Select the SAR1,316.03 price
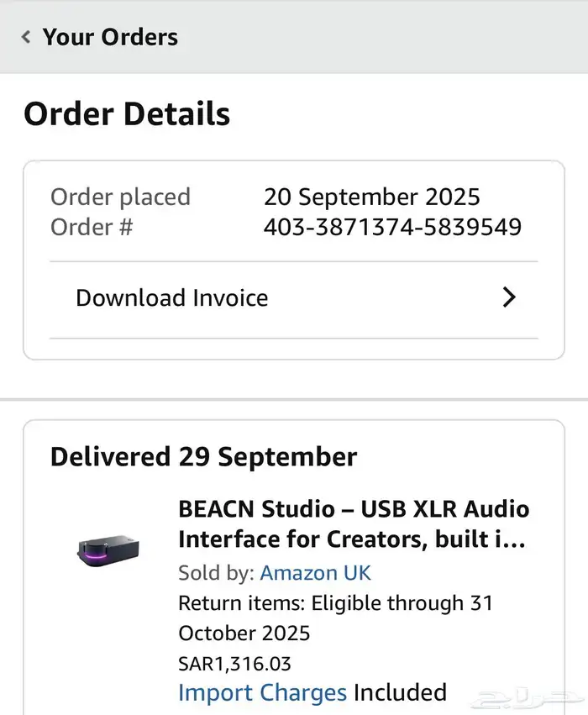588x715 pixels. click(234, 664)
